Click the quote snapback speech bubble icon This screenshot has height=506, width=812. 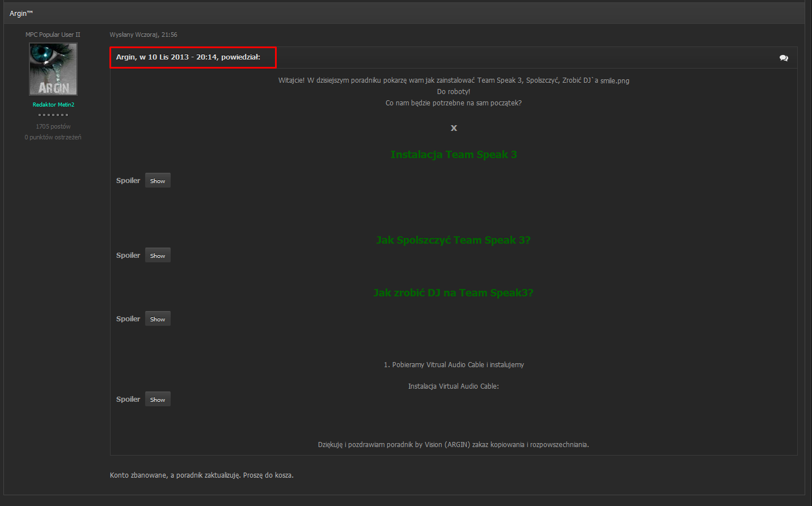(784, 58)
